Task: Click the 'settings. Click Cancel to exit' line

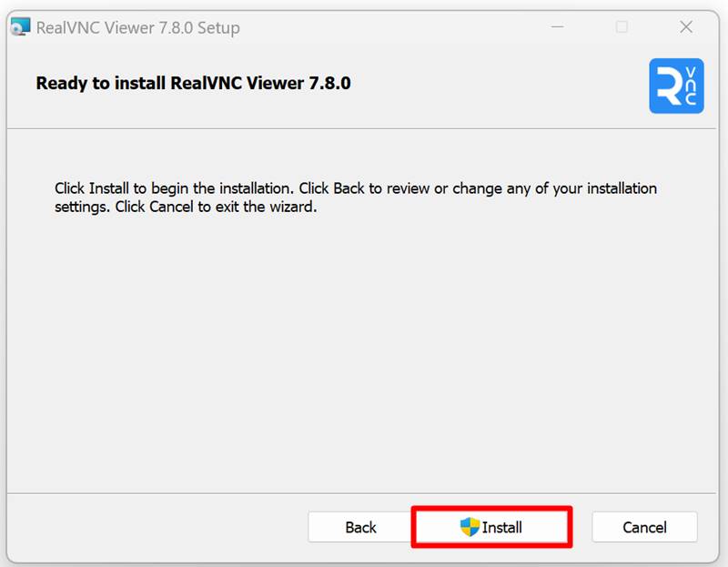Action: (x=186, y=207)
